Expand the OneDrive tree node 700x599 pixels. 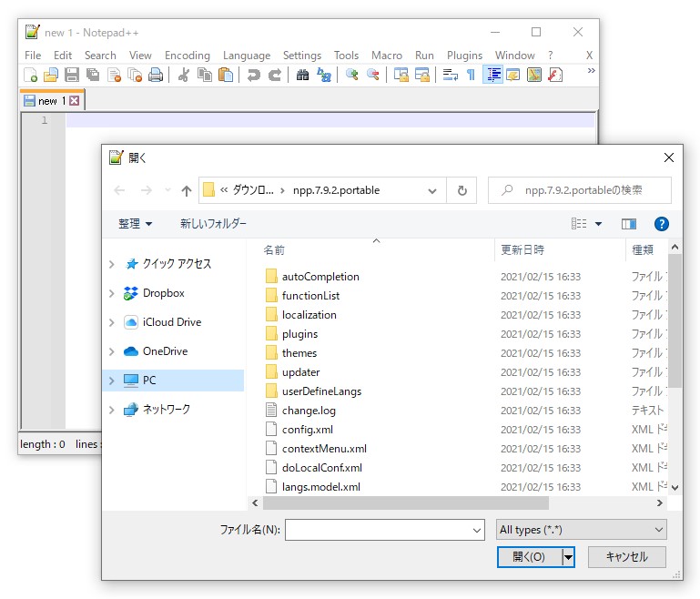(112, 351)
